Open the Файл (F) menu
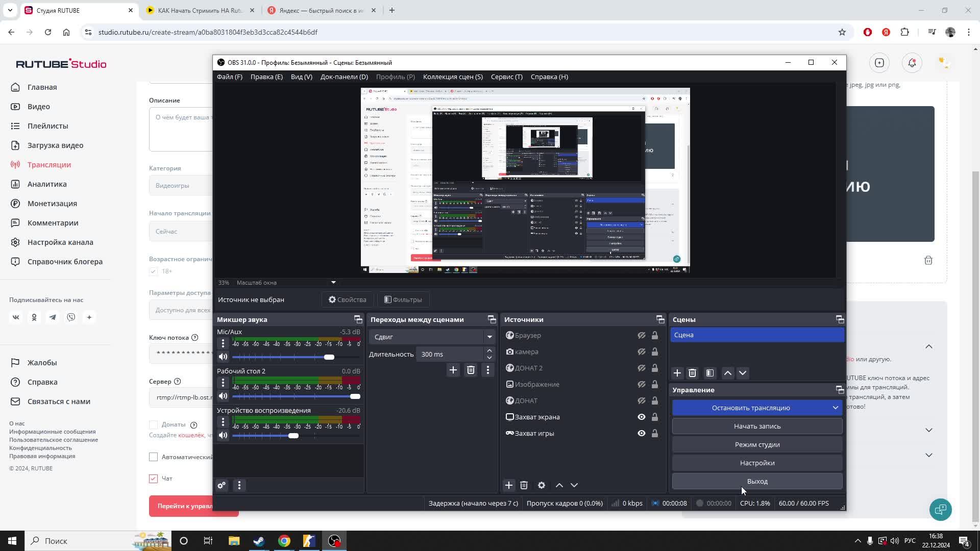 [x=230, y=77]
